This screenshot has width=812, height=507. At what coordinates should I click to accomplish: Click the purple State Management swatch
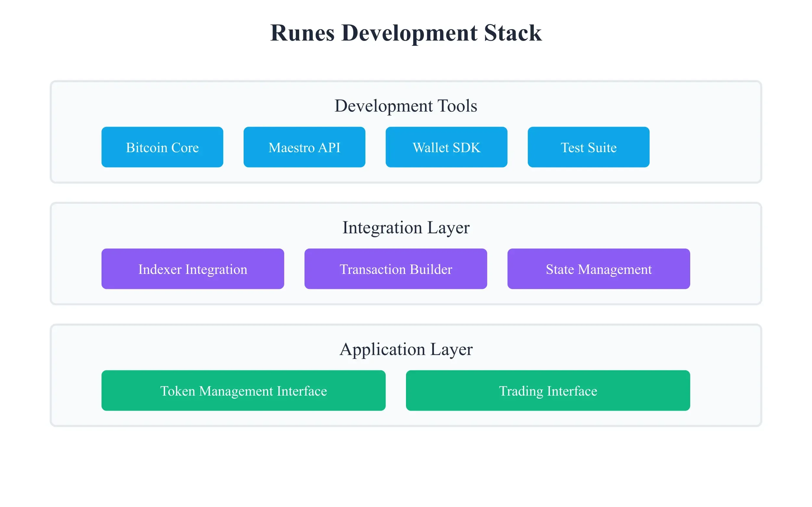pyautogui.click(x=599, y=268)
